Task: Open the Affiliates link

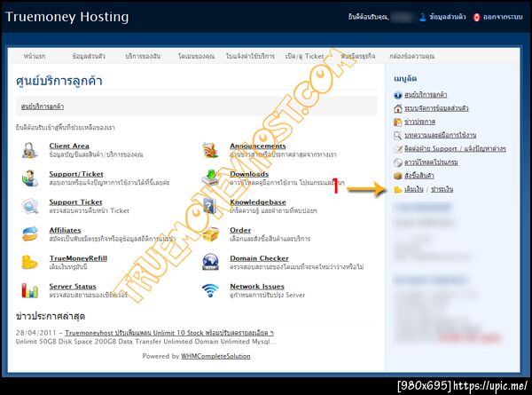Action: 65,230
